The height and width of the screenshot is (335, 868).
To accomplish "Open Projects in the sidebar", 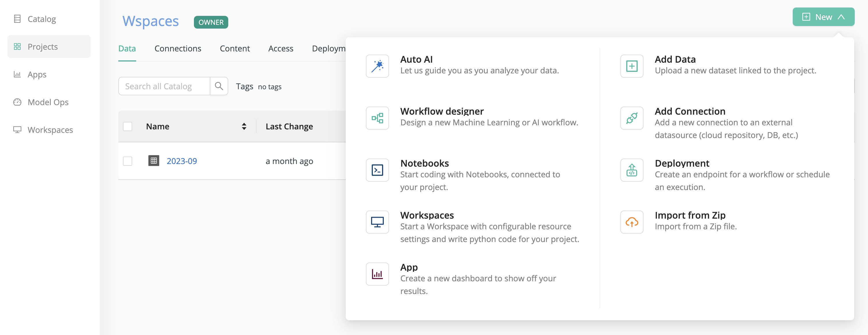I will pos(49,46).
